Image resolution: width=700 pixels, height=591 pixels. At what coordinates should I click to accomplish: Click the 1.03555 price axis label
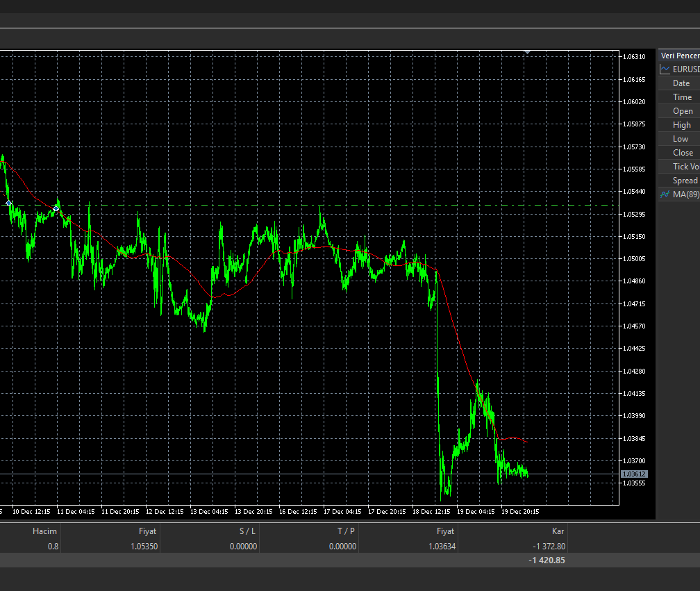tap(634, 483)
